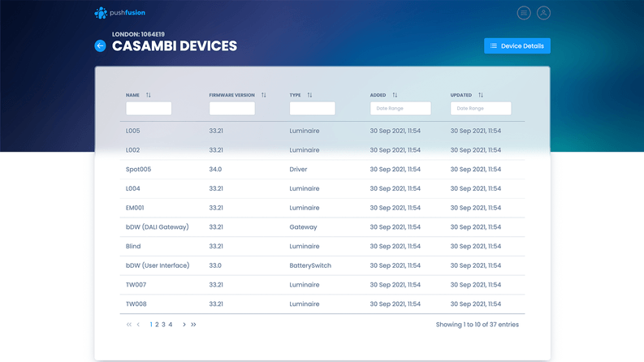Focus the Name filter field
Screen dimensions: 644x362
(149, 108)
